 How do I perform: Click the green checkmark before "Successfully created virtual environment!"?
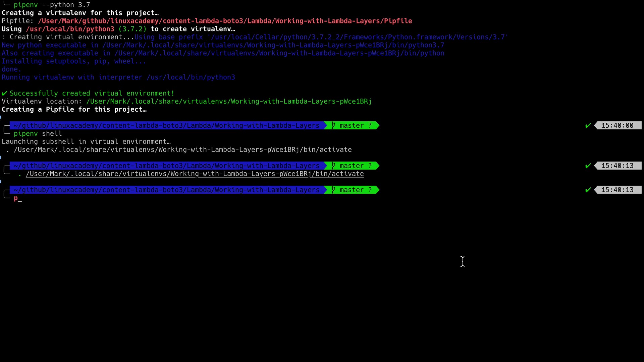click(x=4, y=94)
